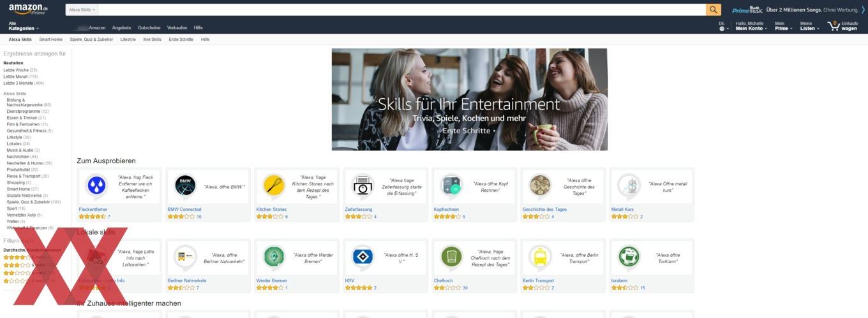Open the Geschichte des Tages icon
Screen dimensions: 868x318
point(540,185)
